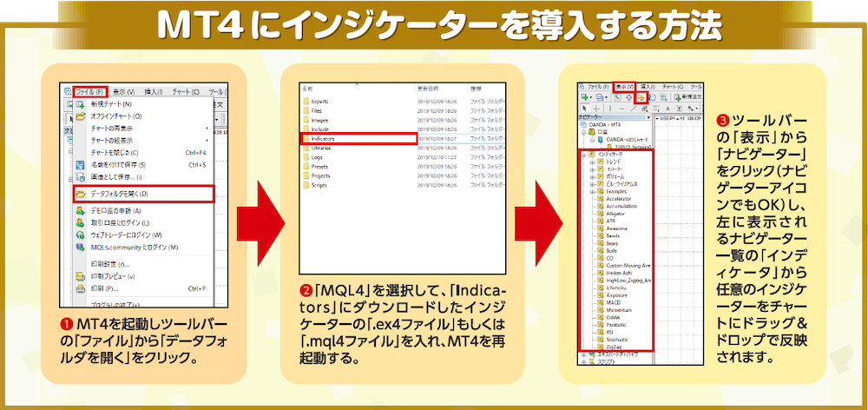Click the printer icon beside 印刷 (P)...
The width and height of the screenshot is (868, 410).
pyautogui.click(x=80, y=288)
